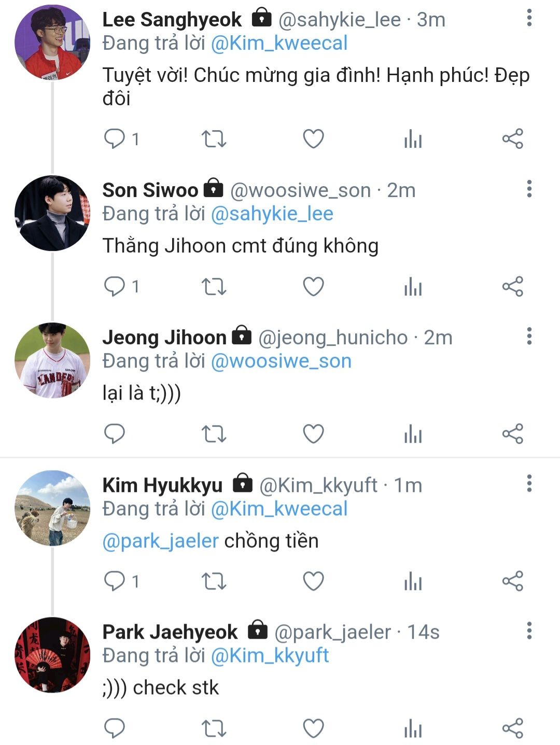The image size is (560, 745).
Task: Open more options on Lee Sanghyeok's tweet
Action: pos(529,18)
